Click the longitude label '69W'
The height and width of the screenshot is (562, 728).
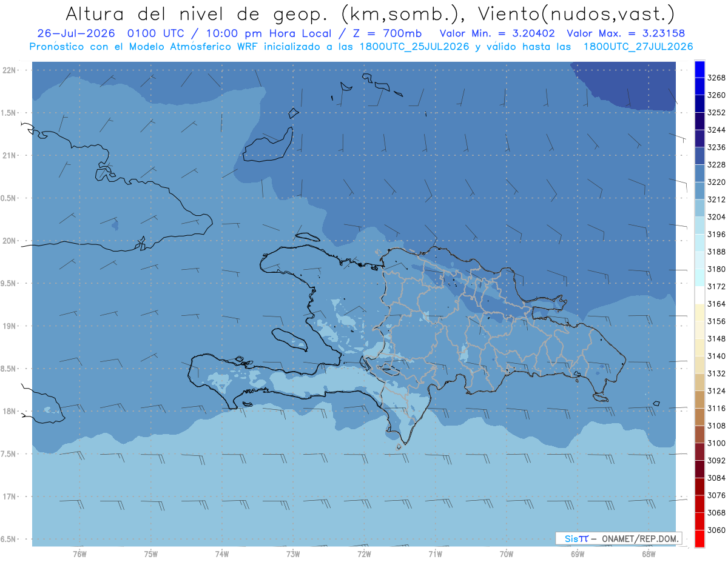(x=578, y=554)
